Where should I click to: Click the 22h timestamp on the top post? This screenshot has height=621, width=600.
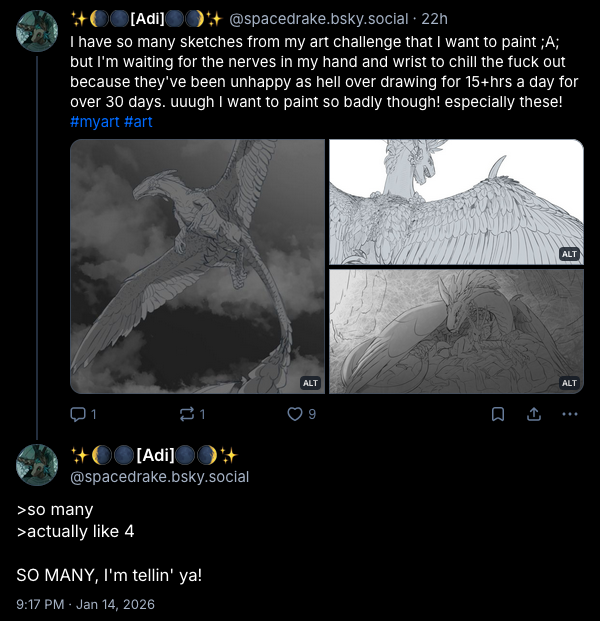(x=434, y=19)
